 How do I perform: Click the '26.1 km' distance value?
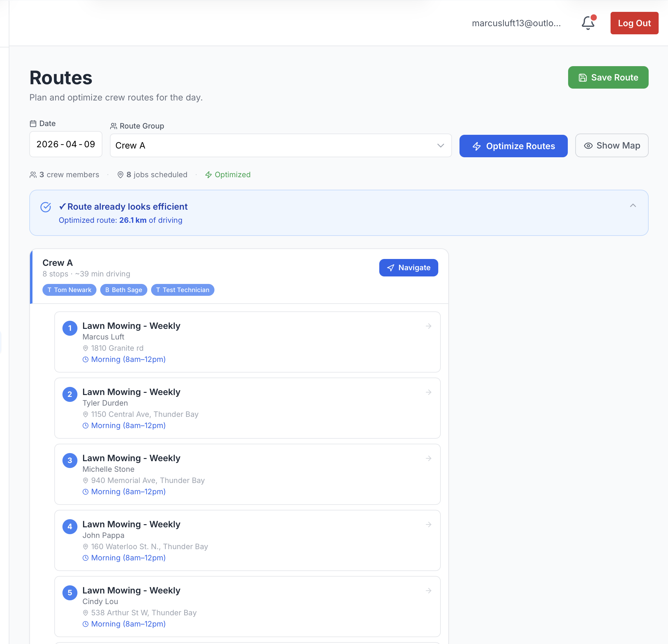click(133, 220)
